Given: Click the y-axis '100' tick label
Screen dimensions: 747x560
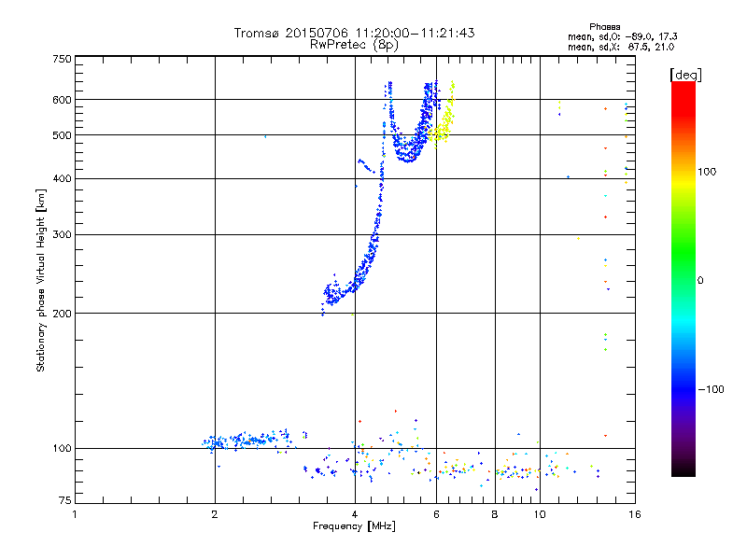Looking at the screenshot, I should [62, 449].
